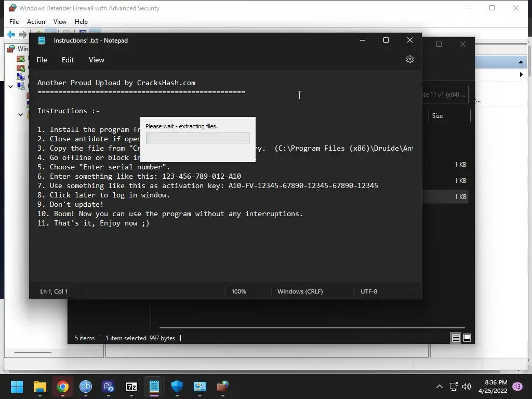Click the Explorer search box
The width and height of the screenshot is (532, 399).
[x=445, y=95]
